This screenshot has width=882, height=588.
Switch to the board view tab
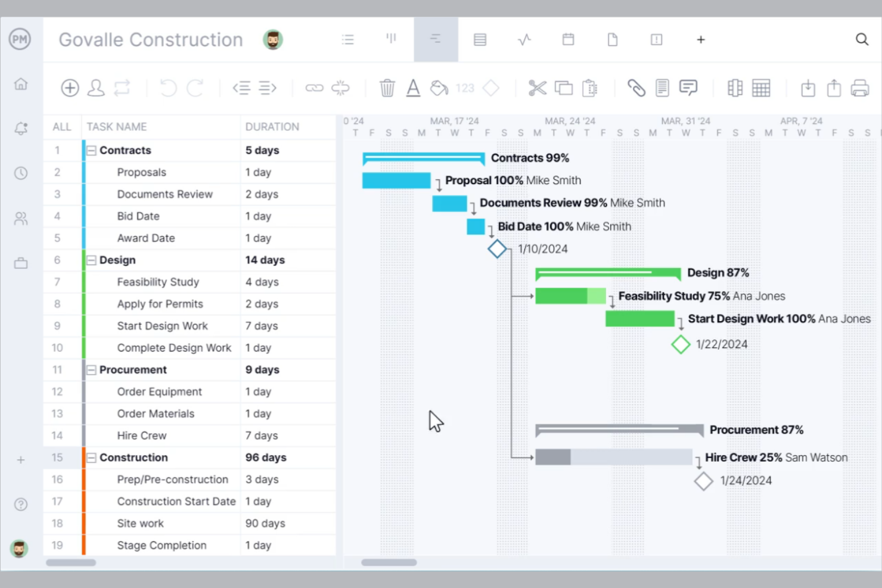(391, 39)
